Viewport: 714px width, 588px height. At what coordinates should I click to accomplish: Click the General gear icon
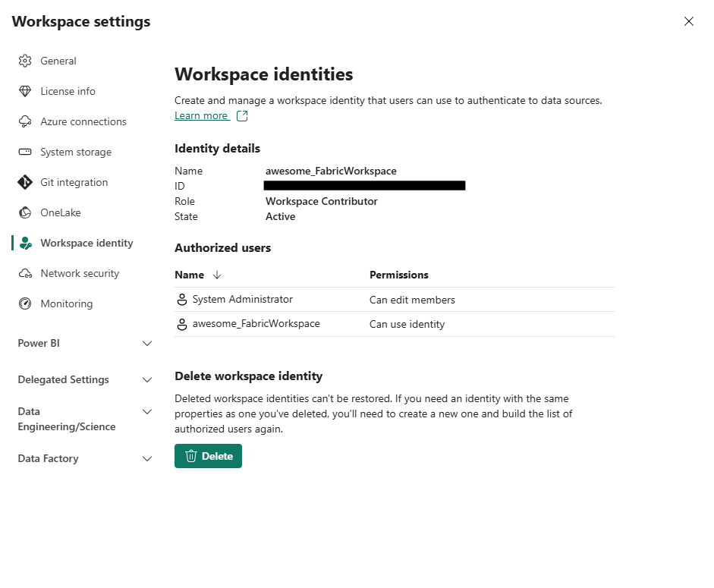point(25,61)
